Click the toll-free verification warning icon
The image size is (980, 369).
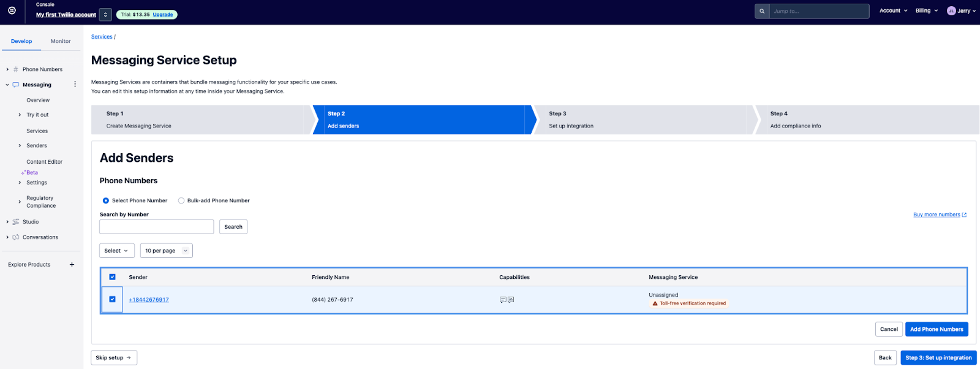655,303
